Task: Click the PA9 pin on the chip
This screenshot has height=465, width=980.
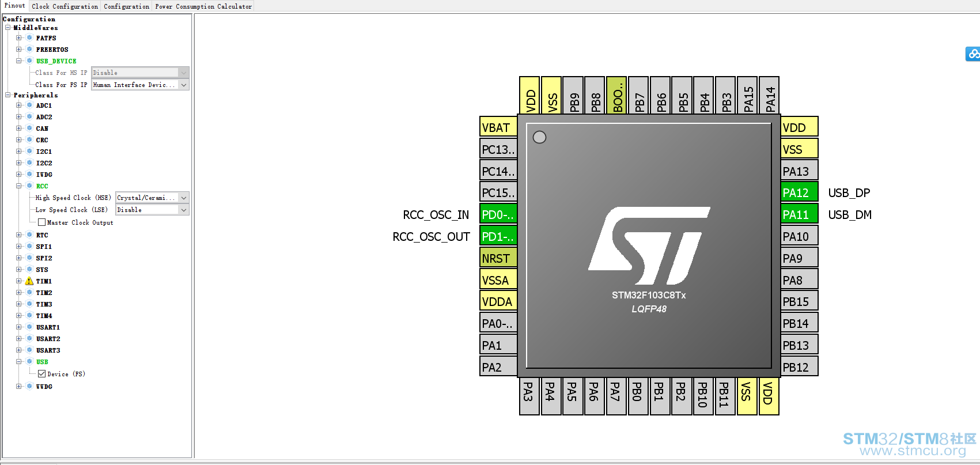Action: [x=799, y=258]
